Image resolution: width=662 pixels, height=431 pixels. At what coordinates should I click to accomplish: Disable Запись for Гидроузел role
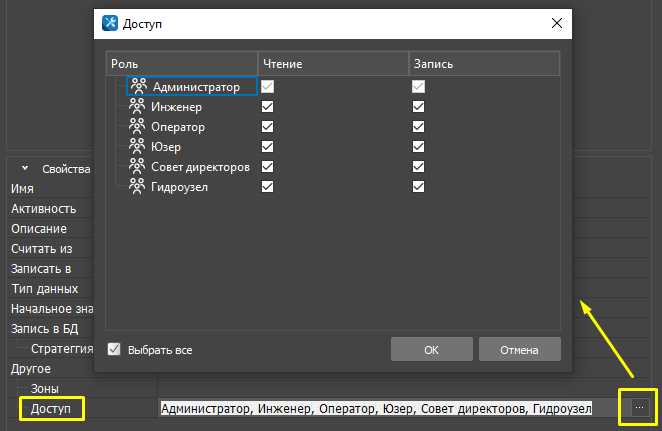click(418, 187)
